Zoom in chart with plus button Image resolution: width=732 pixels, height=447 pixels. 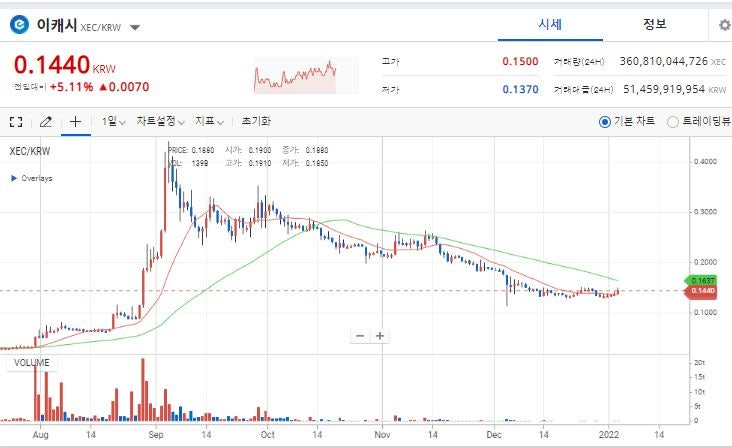(x=380, y=336)
